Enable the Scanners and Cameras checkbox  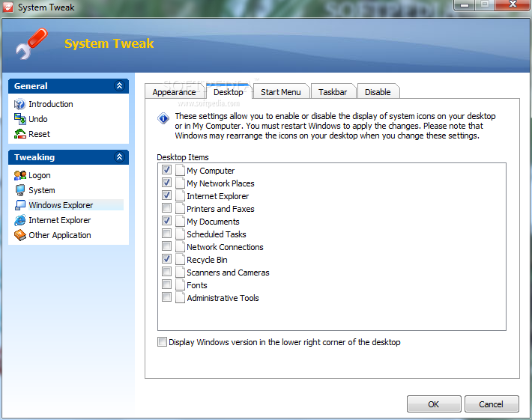(166, 271)
